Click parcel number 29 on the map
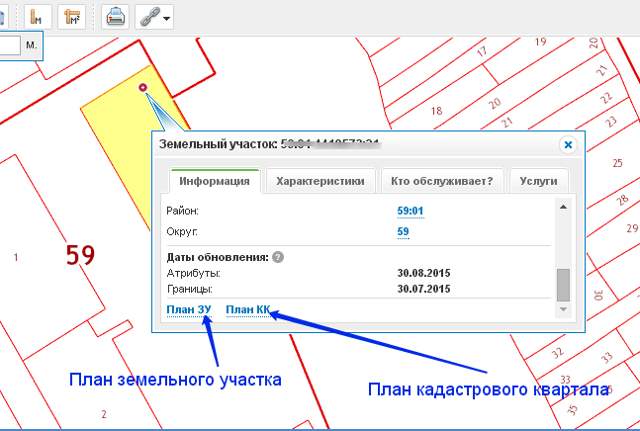 point(632,228)
